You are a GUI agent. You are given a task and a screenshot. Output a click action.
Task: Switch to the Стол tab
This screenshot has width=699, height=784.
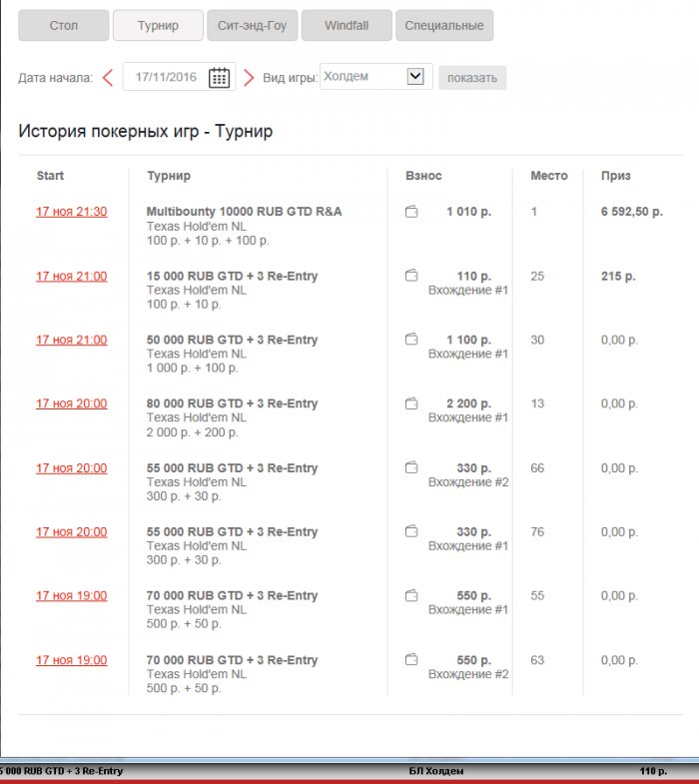[x=63, y=25]
